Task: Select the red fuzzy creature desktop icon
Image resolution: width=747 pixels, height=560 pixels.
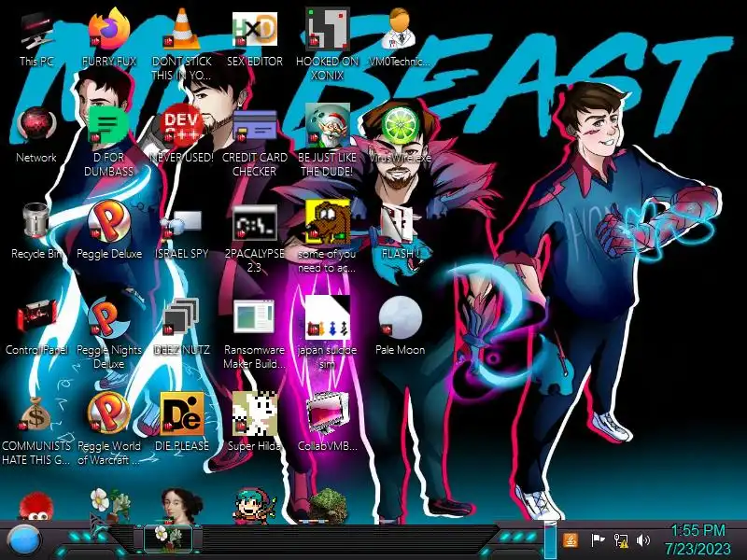Action: [x=36, y=507]
